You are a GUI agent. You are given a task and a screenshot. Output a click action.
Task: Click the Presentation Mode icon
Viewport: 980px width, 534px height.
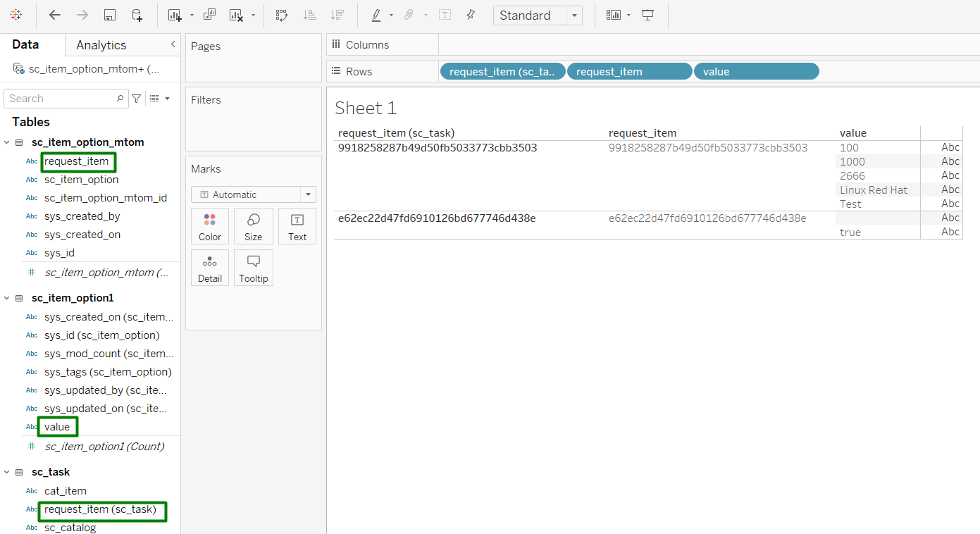point(648,15)
